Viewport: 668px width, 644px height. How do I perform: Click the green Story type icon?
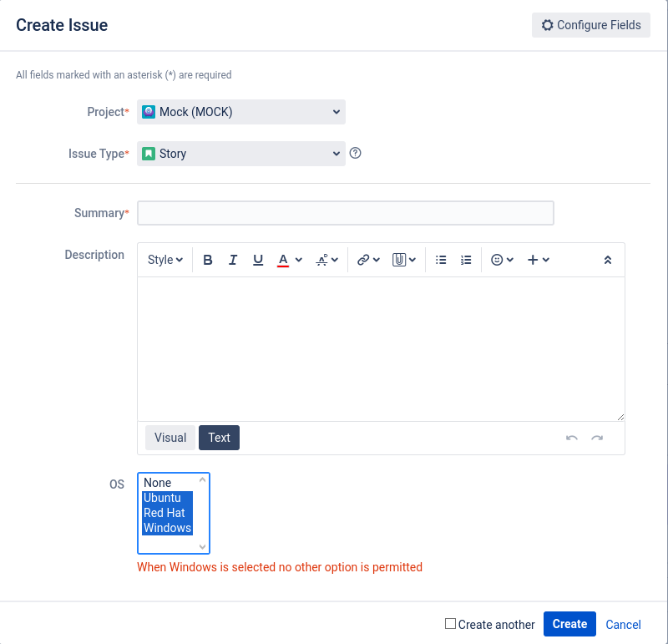[149, 154]
